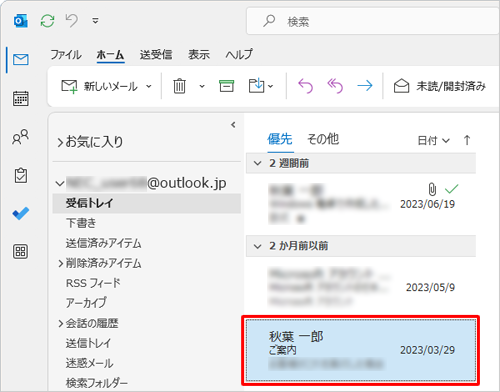Viewport: 500px width, 392px height.
Task: Click the reply arrow icon
Action: [x=305, y=86]
